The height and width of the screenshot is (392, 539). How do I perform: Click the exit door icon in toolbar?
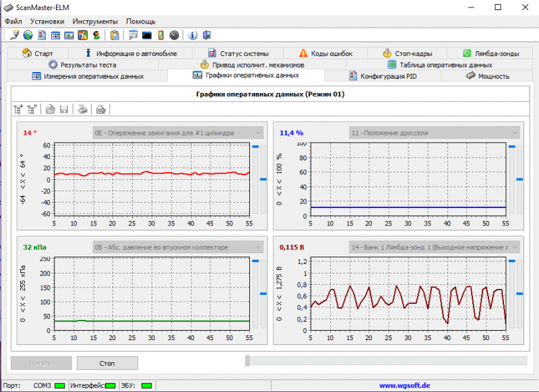click(206, 35)
